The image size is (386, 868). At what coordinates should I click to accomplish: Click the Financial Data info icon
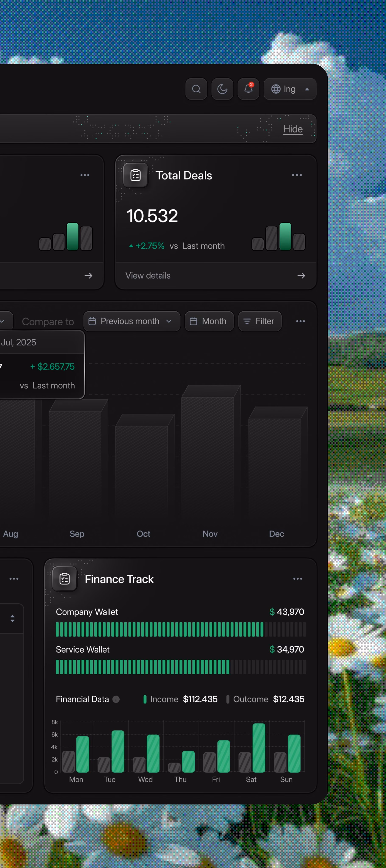[x=116, y=699]
